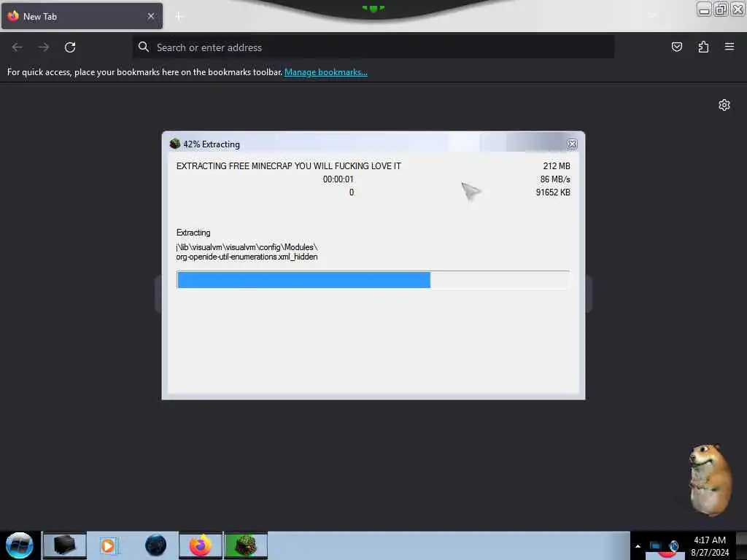This screenshot has height=560, width=747.
Task: Select the New Tab tab
Action: [82, 16]
